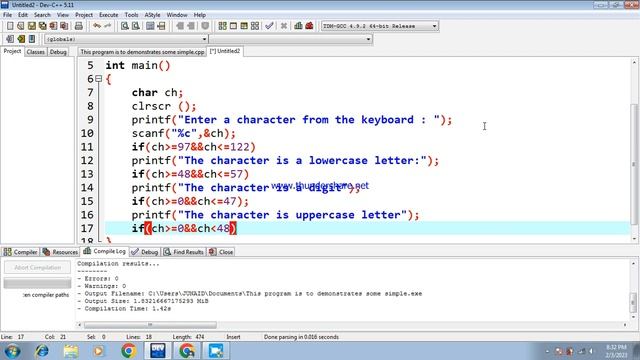
Task: Open the AStyle menu
Action: click(152, 15)
